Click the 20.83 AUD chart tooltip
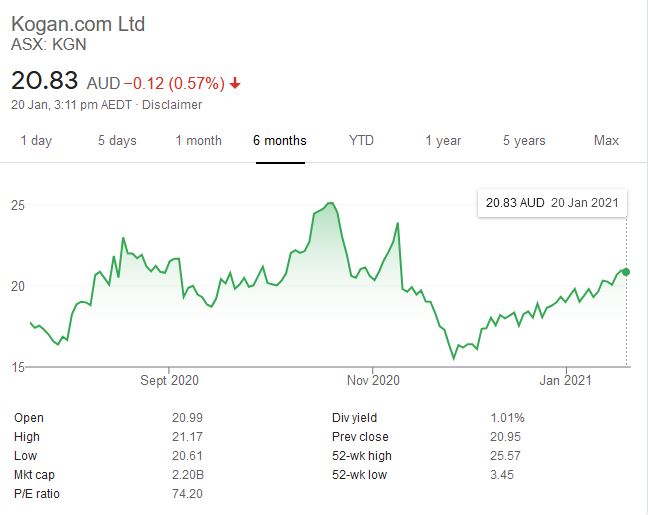The width and height of the screenshot is (648, 515). (553, 202)
